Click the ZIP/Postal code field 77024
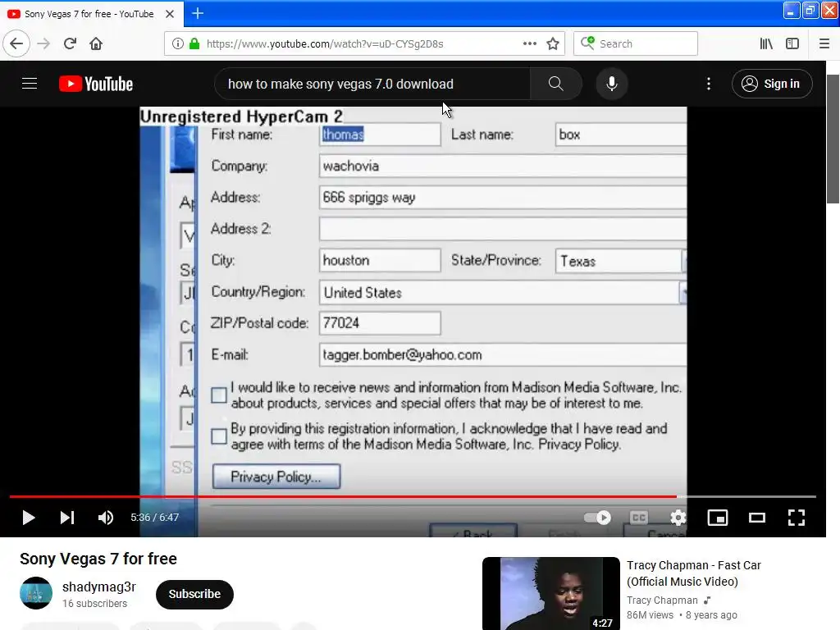 (x=380, y=323)
